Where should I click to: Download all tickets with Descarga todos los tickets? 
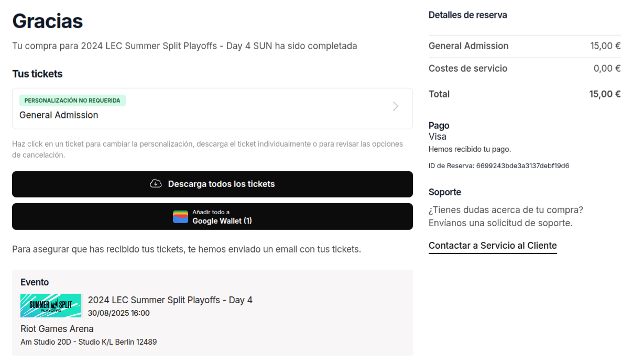pyautogui.click(x=212, y=184)
